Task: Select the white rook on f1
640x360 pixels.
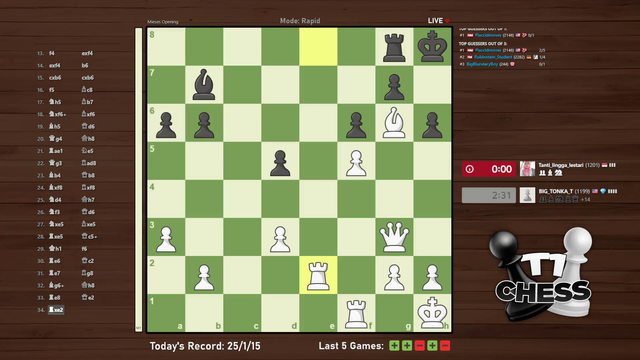Action: point(356,314)
